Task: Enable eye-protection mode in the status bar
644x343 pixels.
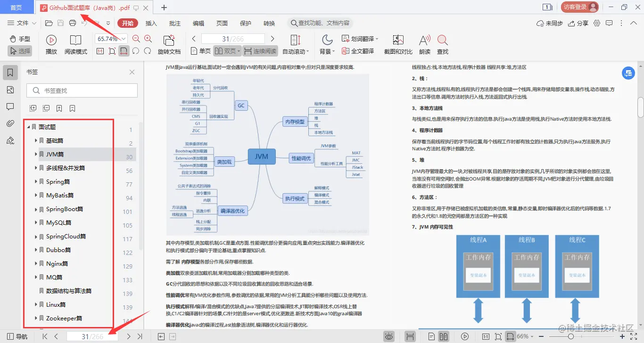Action: [x=388, y=336]
